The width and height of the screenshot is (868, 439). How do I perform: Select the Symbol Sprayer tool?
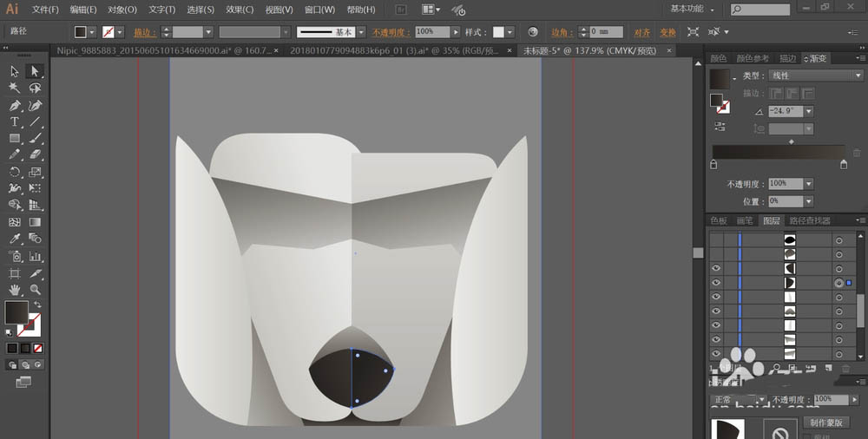click(15, 256)
